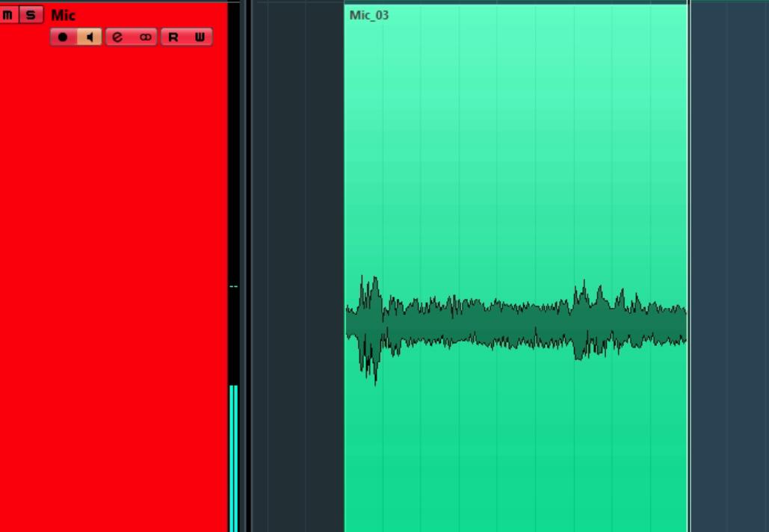Mute the Mic track

(x=7, y=15)
